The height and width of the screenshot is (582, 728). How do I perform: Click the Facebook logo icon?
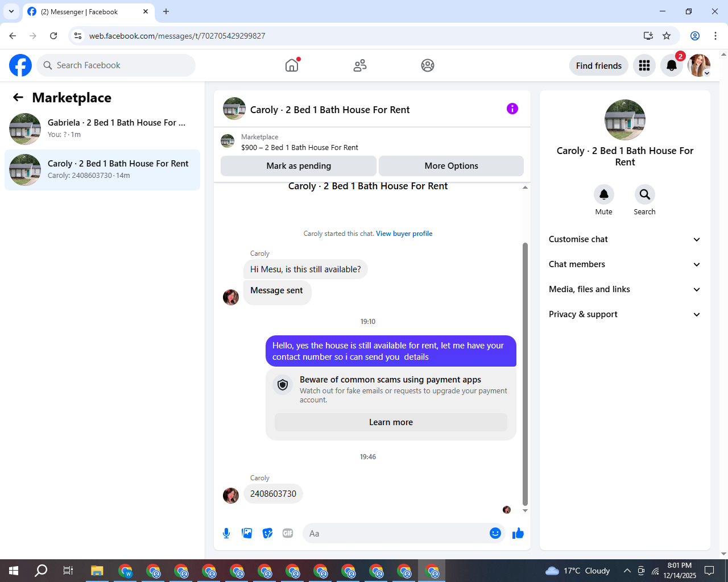(20, 65)
